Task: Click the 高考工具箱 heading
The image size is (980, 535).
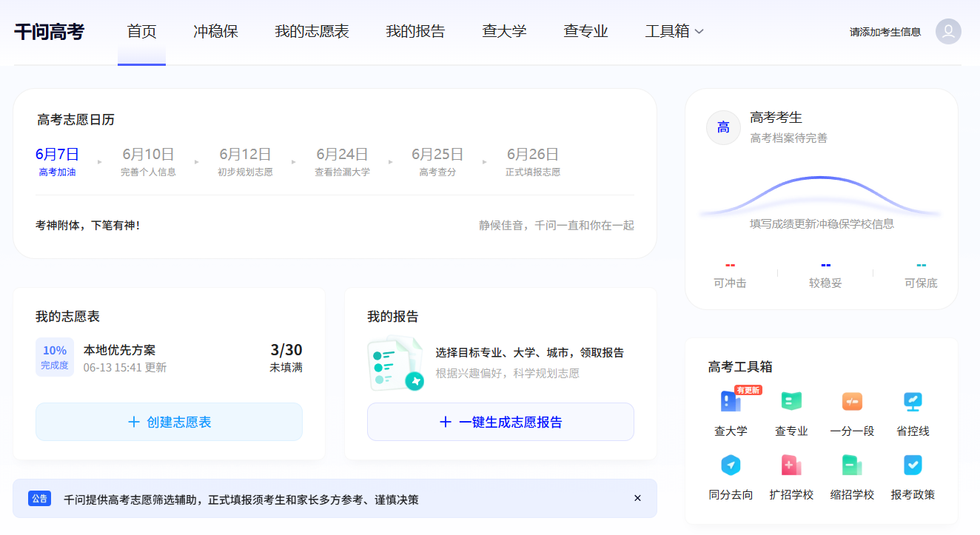Action: [x=740, y=367]
